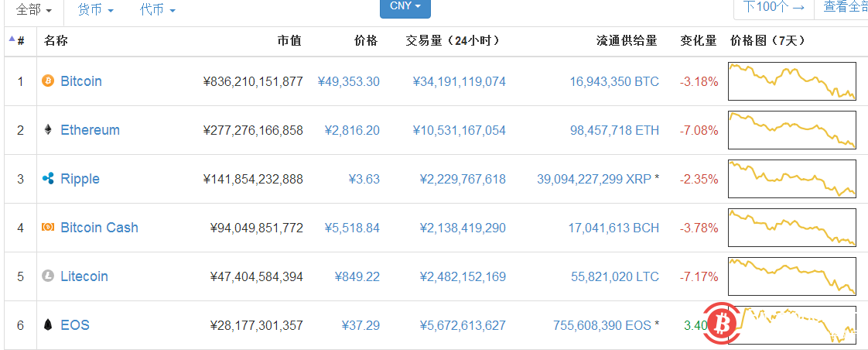Expand the 货币 dropdown menu
Viewport: 868px width, 350px height.
[96, 10]
